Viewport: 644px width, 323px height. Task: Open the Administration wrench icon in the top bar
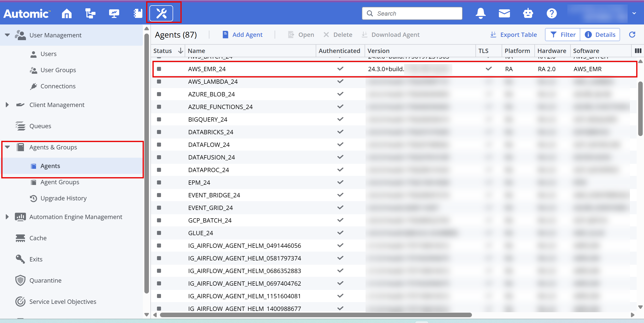[162, 13]
